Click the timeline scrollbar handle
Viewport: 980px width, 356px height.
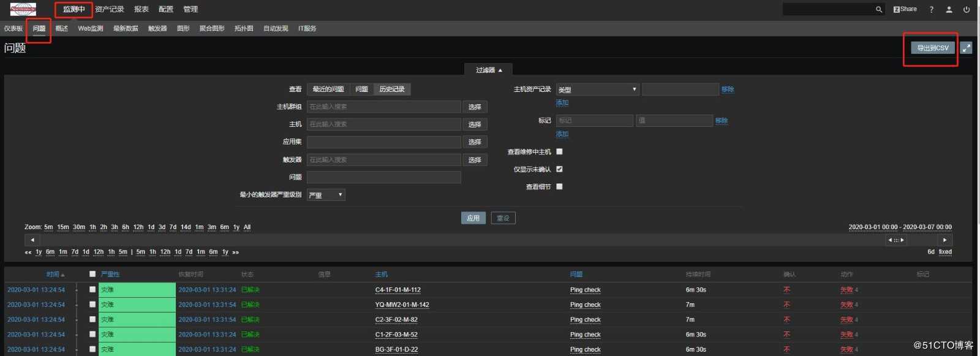click(x=895, y=240)
